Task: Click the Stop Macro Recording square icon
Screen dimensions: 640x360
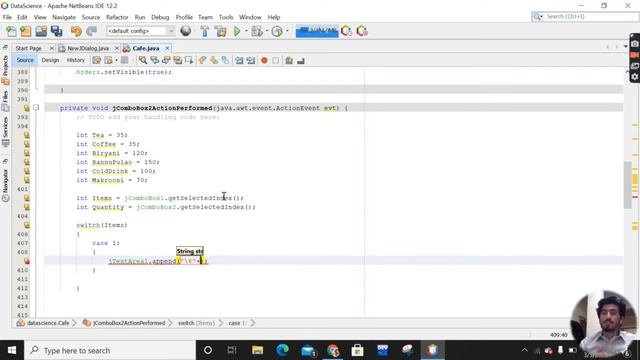Action: point(276,60)
